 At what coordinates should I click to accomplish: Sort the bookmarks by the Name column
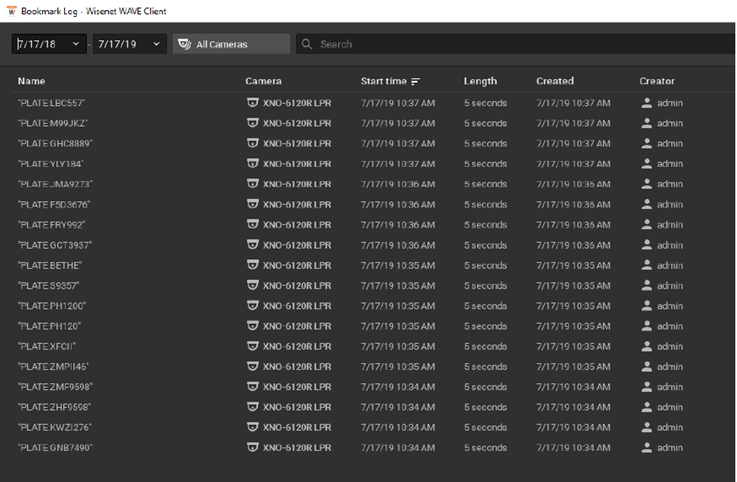click(31, 81)
